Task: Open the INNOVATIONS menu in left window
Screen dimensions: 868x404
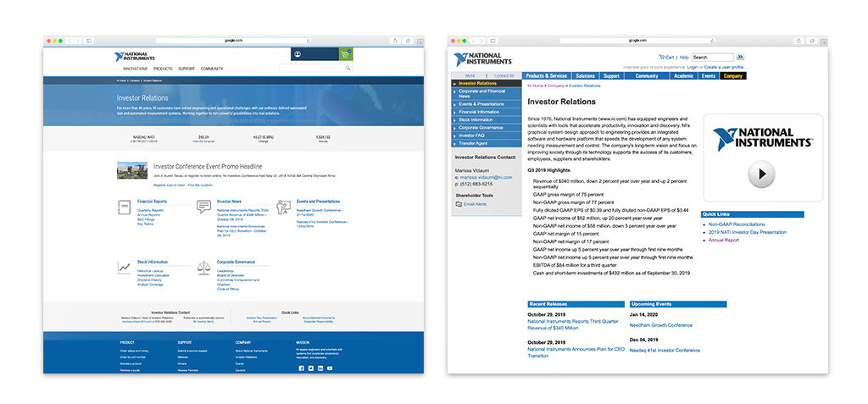Action: pos(135,69)
